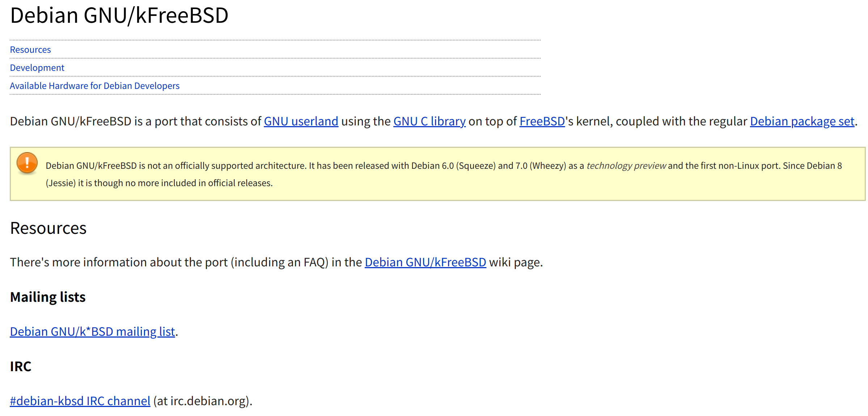
Task: Click the Debian GNU/kFreeBSD page title
Action: pos(119,15)
